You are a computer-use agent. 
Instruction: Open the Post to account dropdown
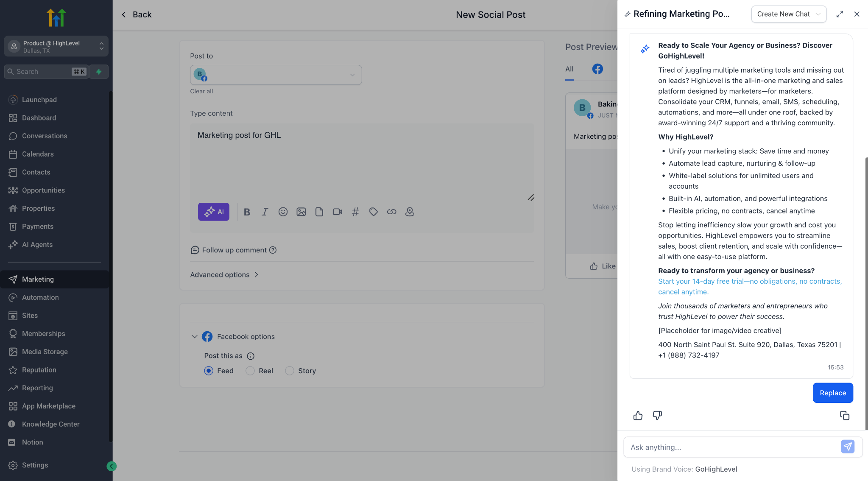pos(276,75)
